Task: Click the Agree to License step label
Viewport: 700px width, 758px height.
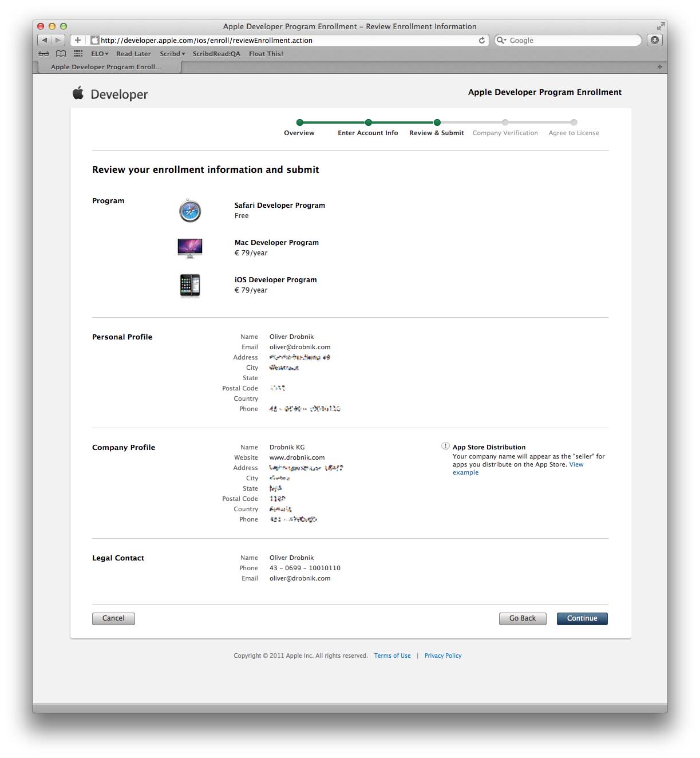Action: point(574,133)
